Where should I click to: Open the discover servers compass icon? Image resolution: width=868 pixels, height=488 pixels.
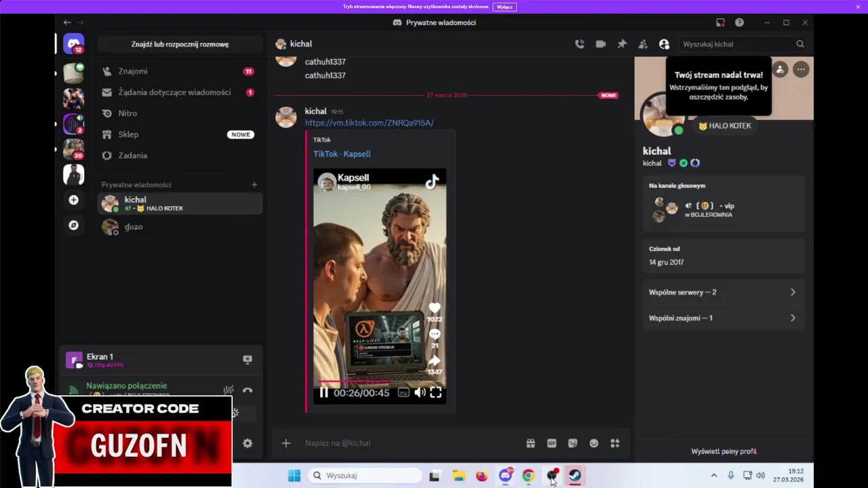click(x=73, y=225)
